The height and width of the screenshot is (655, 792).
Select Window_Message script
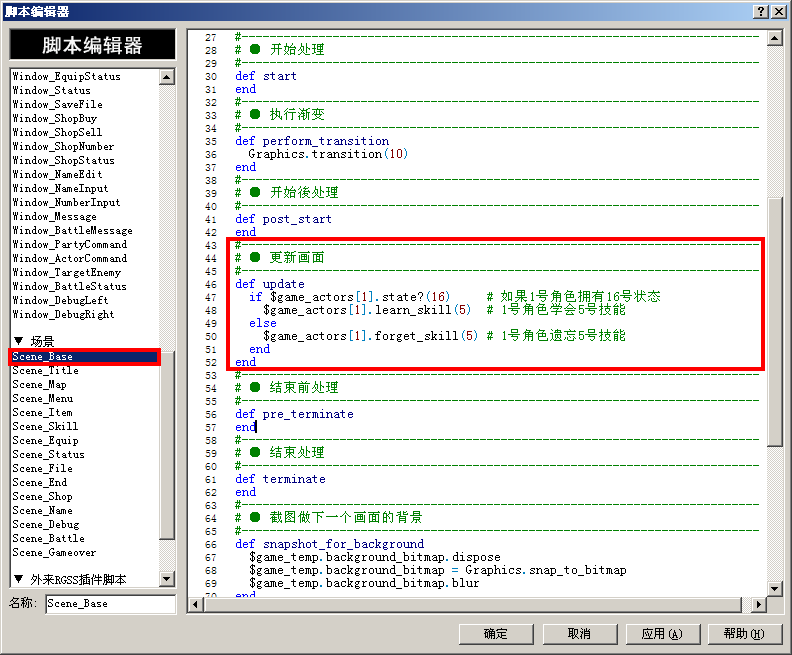pos(54,217)
